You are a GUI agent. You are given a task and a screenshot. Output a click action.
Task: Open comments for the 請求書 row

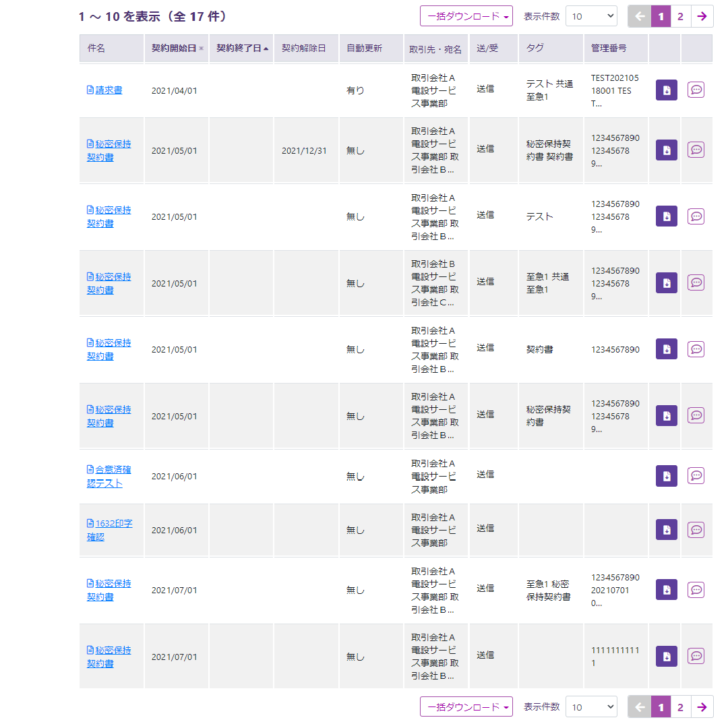pyautogui.click(x=696, y=90)
